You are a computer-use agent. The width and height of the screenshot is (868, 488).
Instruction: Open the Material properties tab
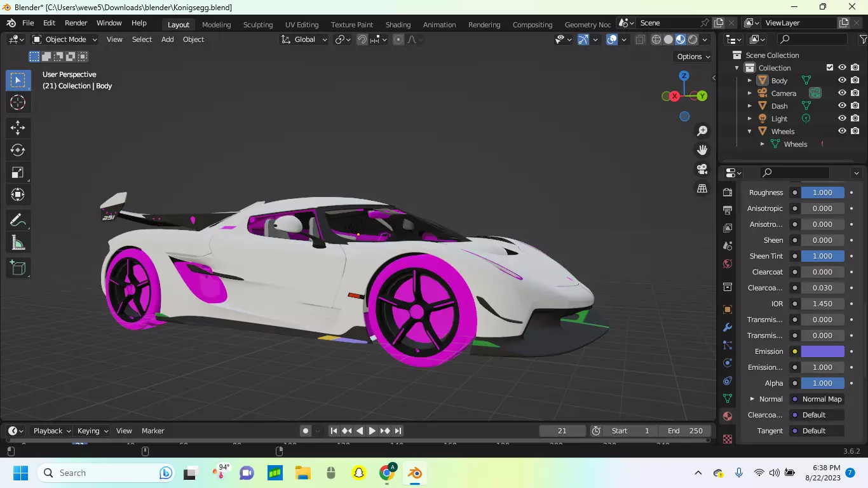coord(728,416)
